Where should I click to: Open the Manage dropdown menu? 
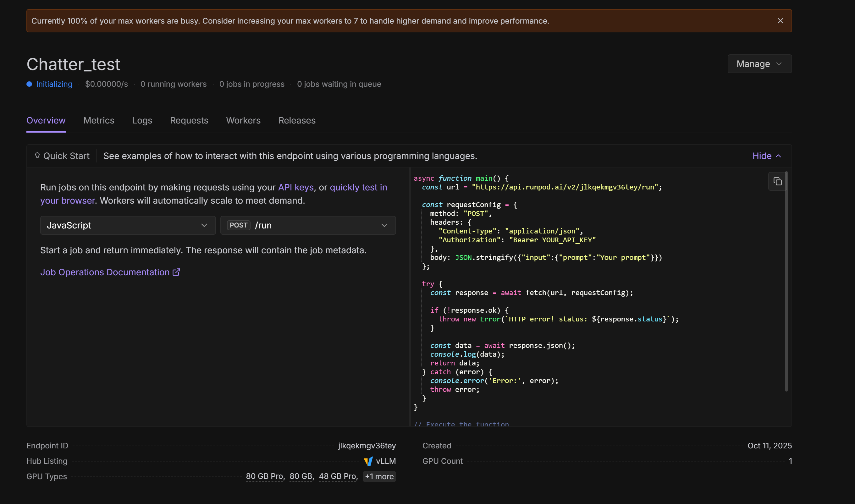pos(759,64)
